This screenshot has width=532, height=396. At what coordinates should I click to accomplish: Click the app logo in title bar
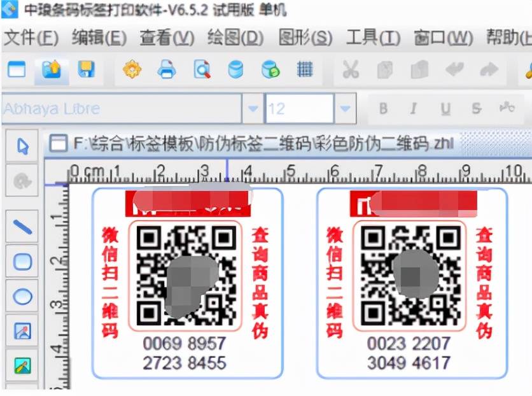click(x=10, y=9)
